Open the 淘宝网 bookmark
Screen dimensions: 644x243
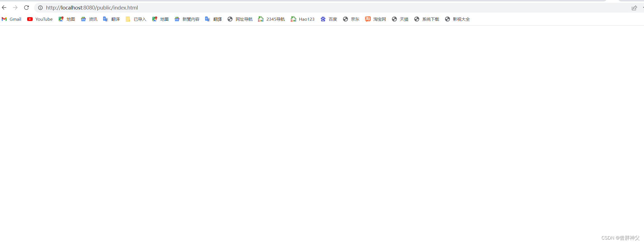point(375,19)
